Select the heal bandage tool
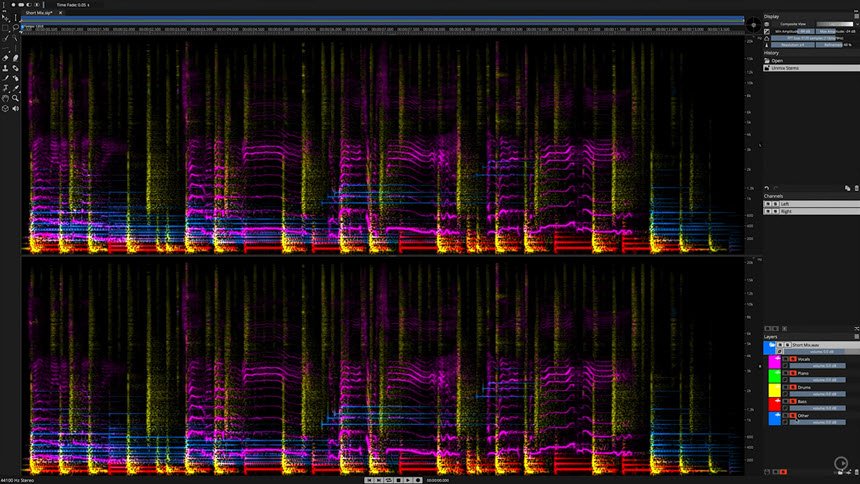Viewport: 860px width, 484px height. tap(15, 68)
